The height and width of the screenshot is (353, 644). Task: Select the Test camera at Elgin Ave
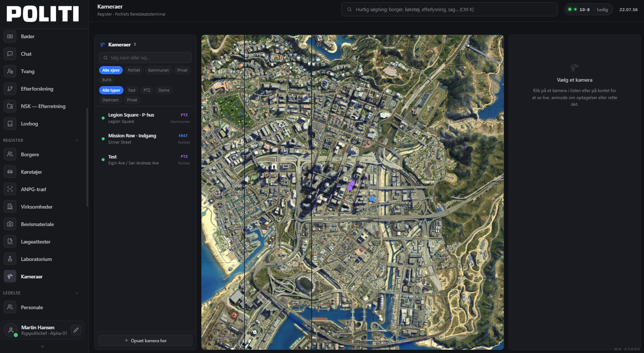pos(145,160)
